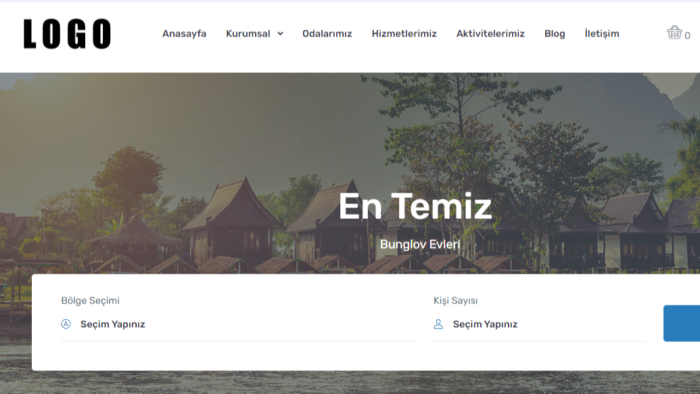Click the 'En Temiz' hero heading

coord(415,206)
